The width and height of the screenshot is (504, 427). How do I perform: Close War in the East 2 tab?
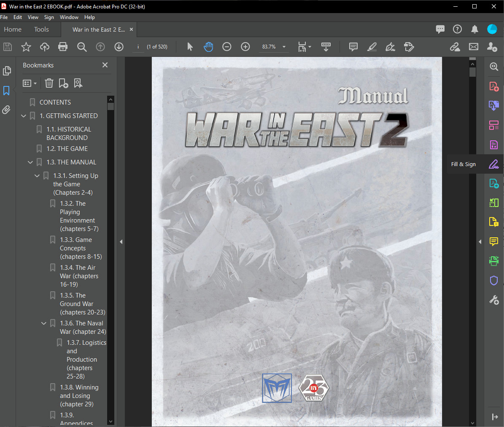[x=131, y=29]
